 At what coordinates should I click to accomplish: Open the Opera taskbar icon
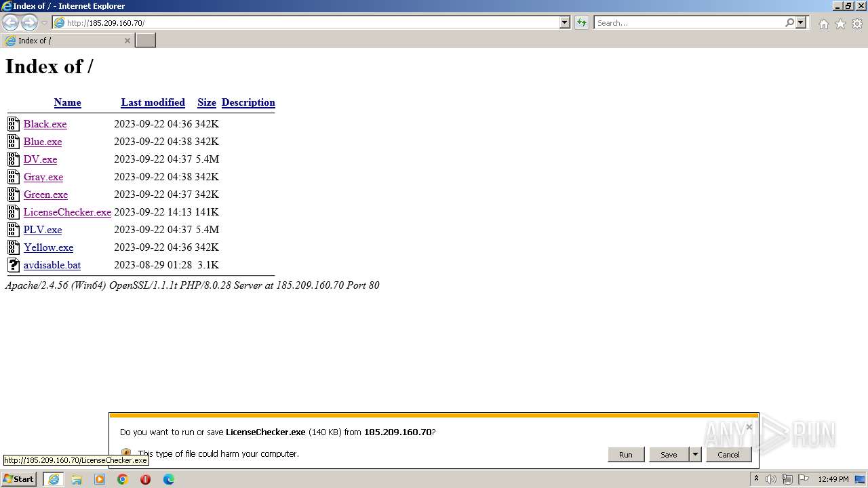coord(145,479)
